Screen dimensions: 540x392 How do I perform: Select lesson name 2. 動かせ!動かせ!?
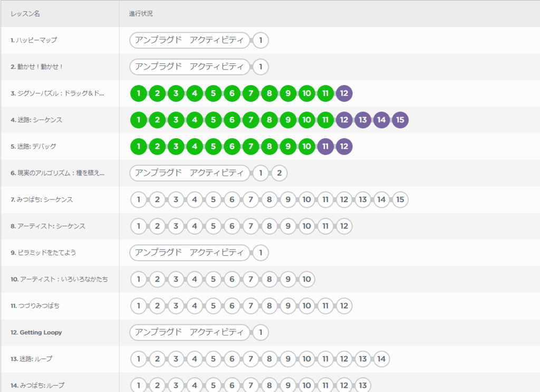[37, 67]
